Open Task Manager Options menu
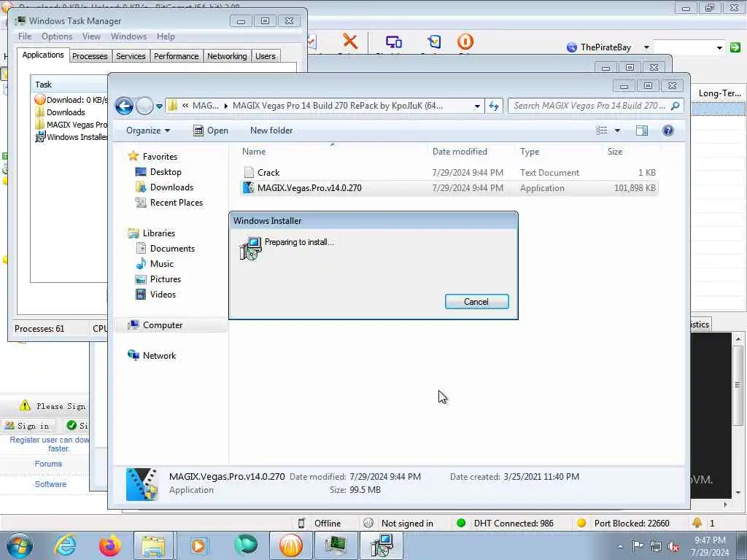This screenshot has width=747, height=560. 57,36
